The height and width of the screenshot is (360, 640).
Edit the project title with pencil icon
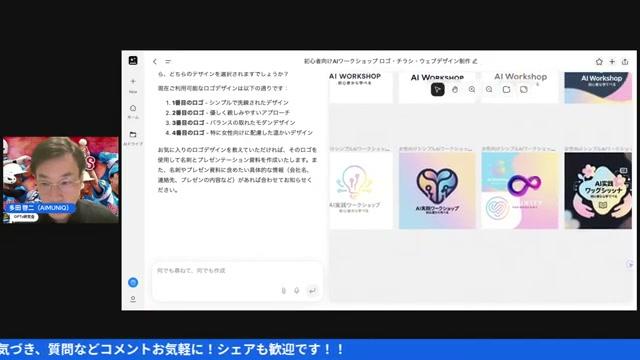click(x=475, y=61)
